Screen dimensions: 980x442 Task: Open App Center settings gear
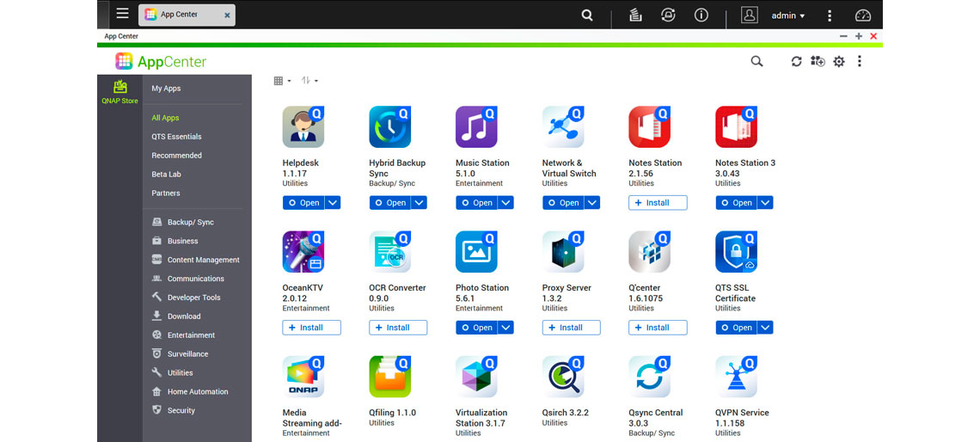[839, 61]
